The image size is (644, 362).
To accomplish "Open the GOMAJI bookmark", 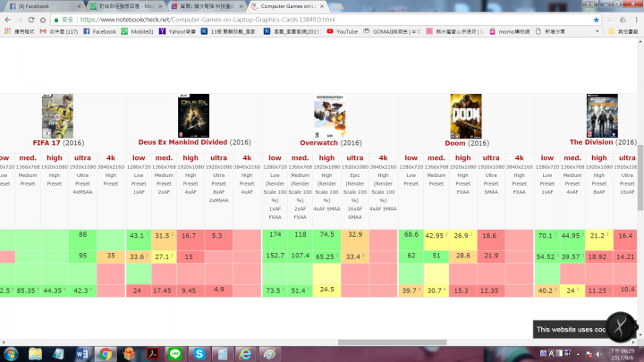I will click(x=392, y=31).
